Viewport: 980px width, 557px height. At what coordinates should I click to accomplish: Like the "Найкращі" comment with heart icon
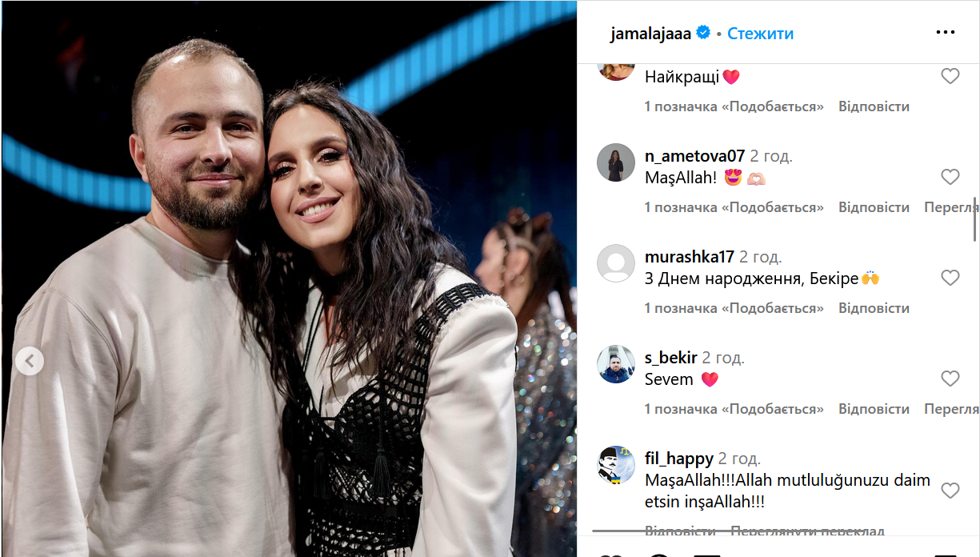(950, 76)
